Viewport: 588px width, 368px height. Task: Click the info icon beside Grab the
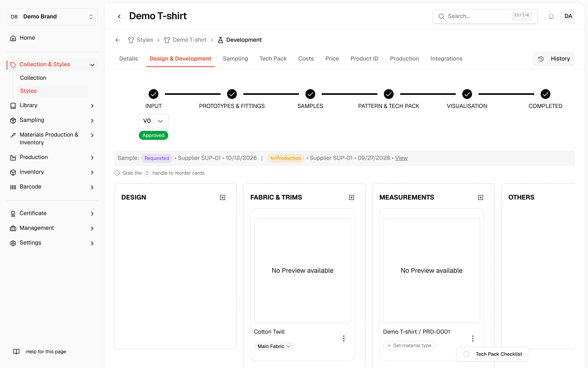click(x=117, y=173)
